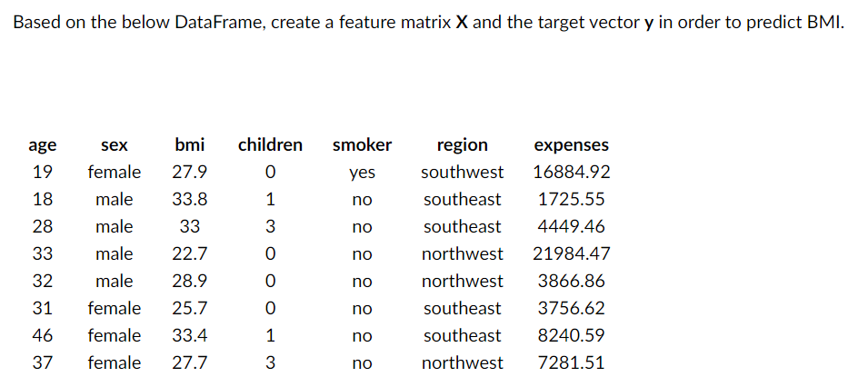Image resolution: width=868 pixels, height=387 pixels.
Task: Click the age value 19
Action: coord(42,173)
